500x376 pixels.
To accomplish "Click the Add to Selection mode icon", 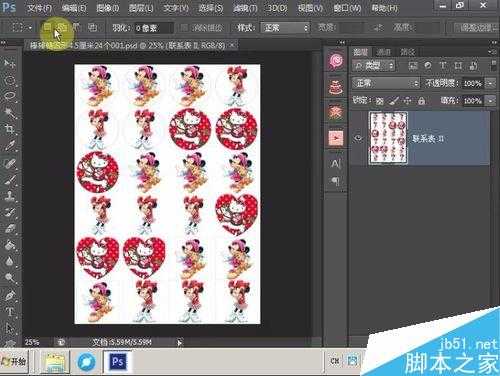I will (62, 27).
